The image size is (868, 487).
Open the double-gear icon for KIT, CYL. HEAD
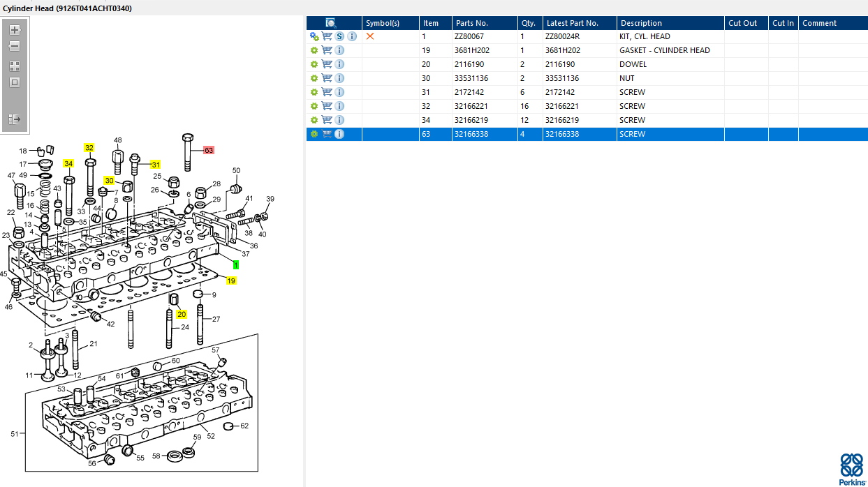[x=314, y=36]
